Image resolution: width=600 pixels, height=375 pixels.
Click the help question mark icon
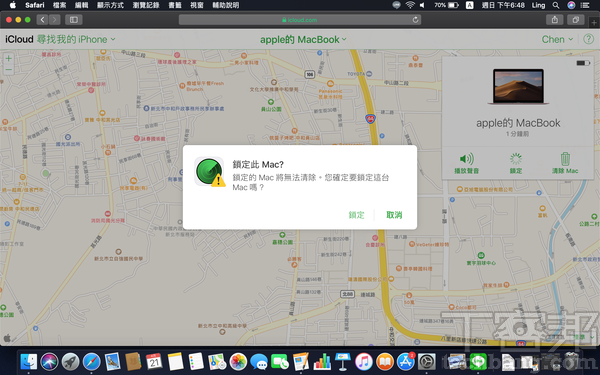tap(588, 39)
